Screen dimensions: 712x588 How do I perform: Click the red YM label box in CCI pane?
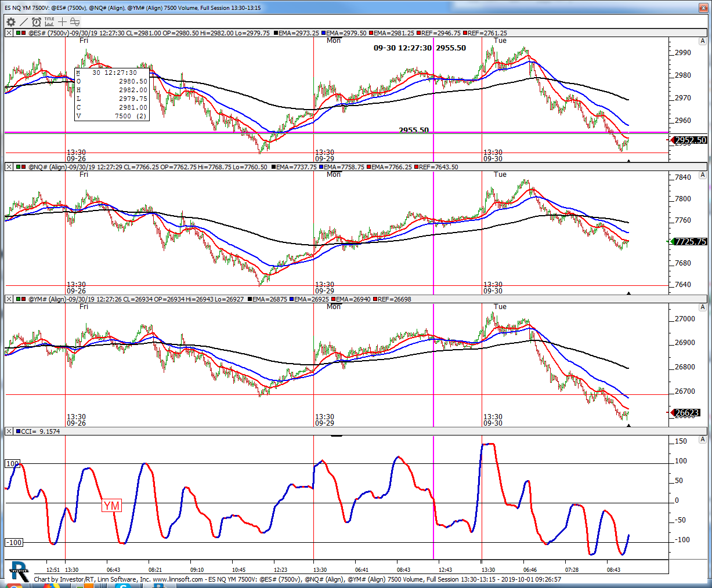pos(111,506)
